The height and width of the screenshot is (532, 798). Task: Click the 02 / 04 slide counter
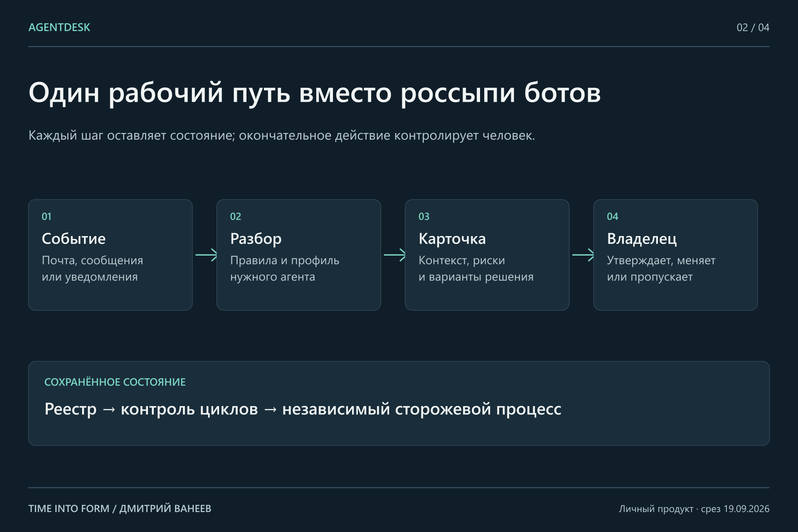click(x=753, y=27)
